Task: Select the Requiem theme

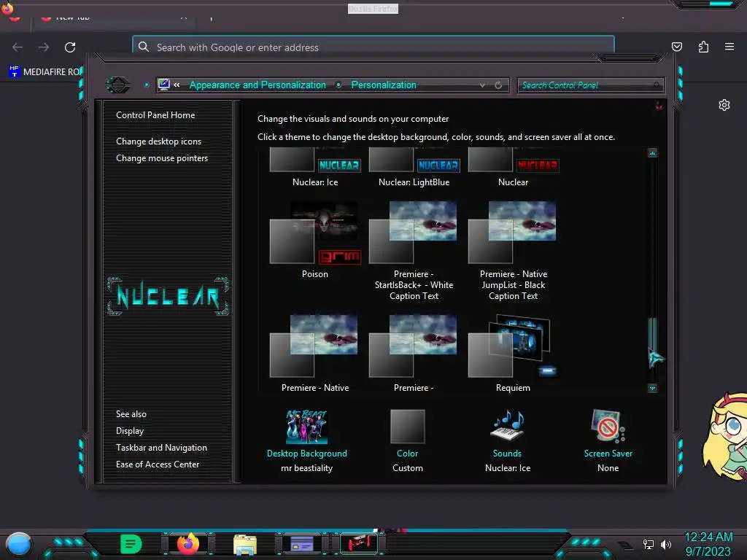Action: pos(513,354)
